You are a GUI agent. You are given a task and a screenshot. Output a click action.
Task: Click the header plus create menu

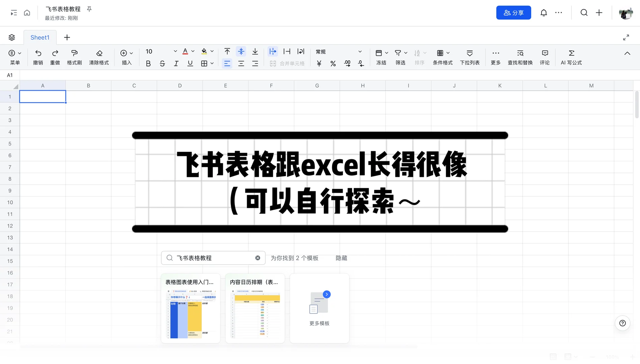(x=599, y=13)
